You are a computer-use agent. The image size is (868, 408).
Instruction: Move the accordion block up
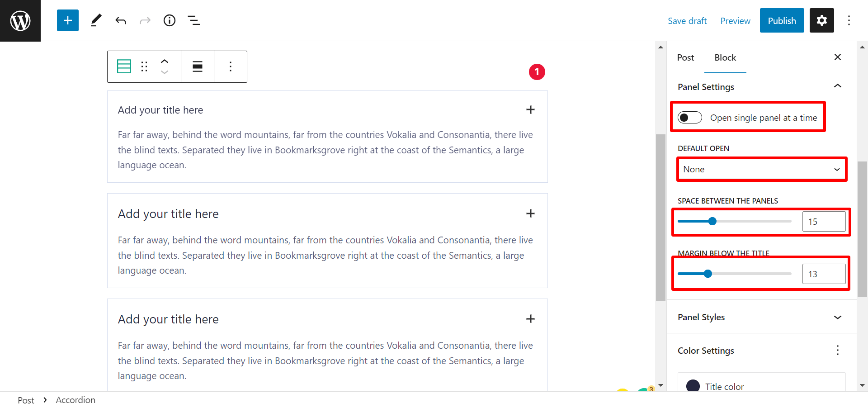tap(164, 61)
